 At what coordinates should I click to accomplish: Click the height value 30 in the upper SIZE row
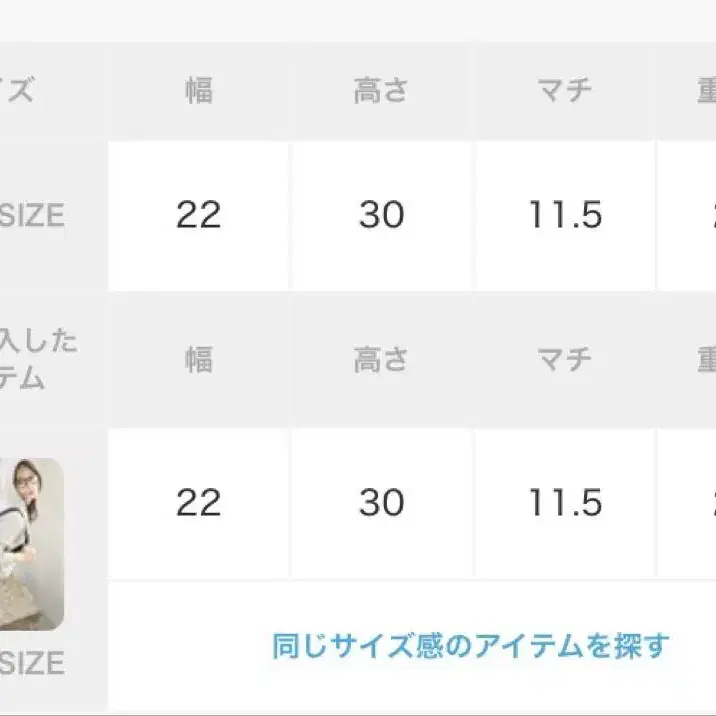[x=381, y=215]
